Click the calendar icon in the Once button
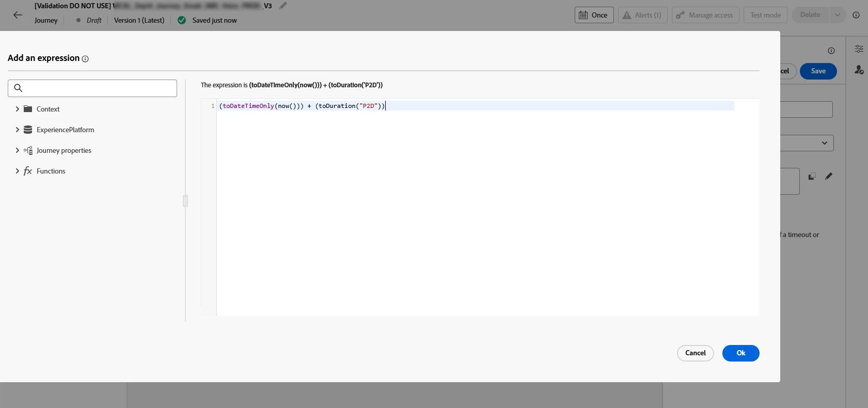This screenshot has height=408, width=868. coord(583,15)
